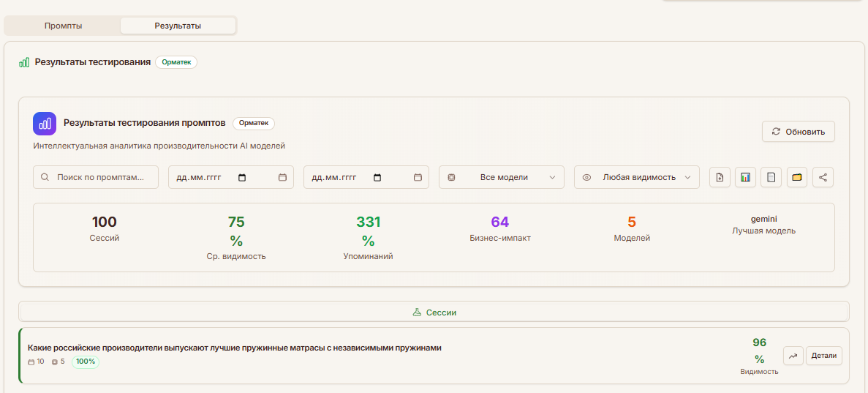The image size is (868, 393).
Task: Open the colored bar chart report icon
Action: (745, 177)
